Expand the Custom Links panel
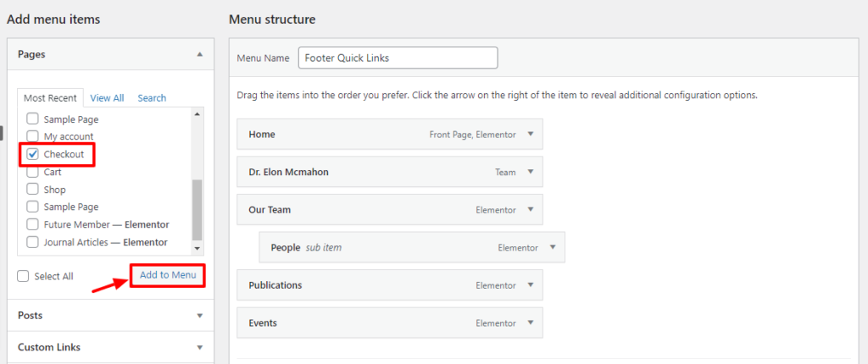868x364 pixels. (x=200, y=347)
